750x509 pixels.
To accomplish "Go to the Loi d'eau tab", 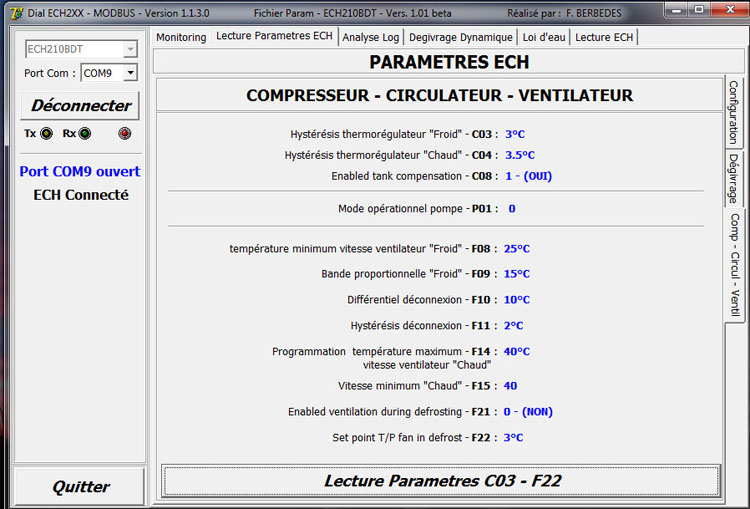I will (544, 37).
